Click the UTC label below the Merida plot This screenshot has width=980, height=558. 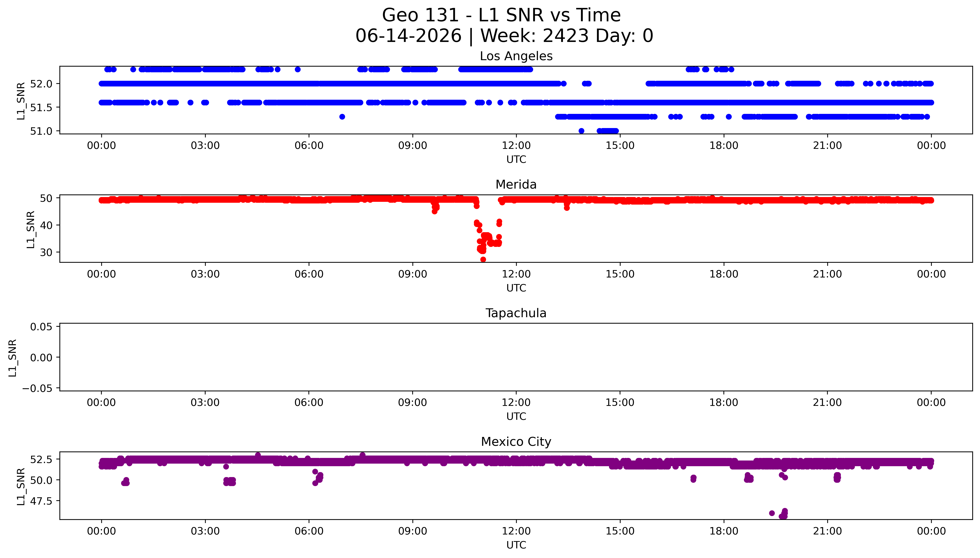coord(516,288)
